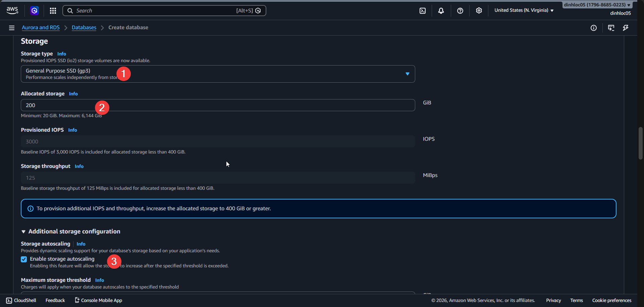This screenshot has width=644, height=307.
Task: Open CloudShell label in footer
Action: click(x=25, y=300)
